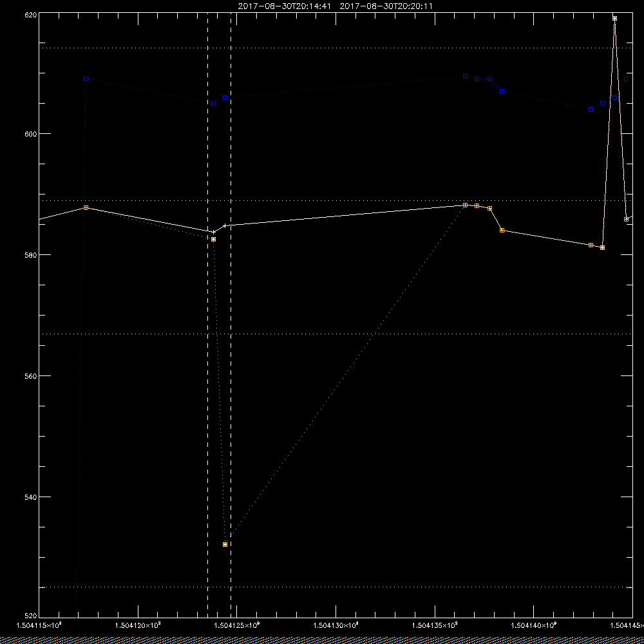Click x-axis label 1.504140×10⁹

pyautogui.click(x=533, y=625)
